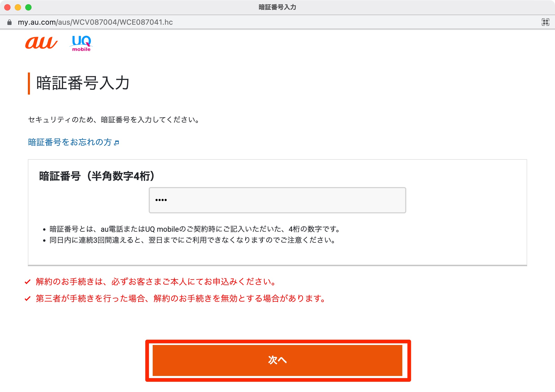
Task: Minimize window using the yellow button
Action: pos(18,7)
